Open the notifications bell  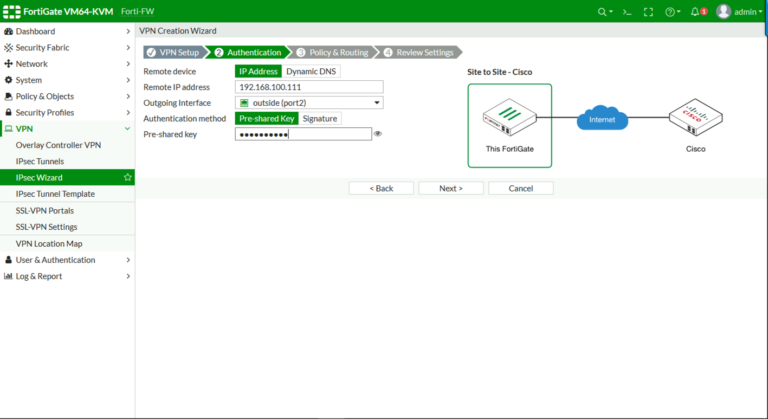(695, 12)
